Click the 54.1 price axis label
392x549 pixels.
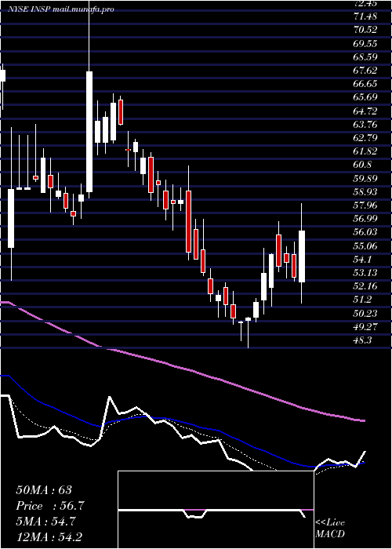(363, 260)
